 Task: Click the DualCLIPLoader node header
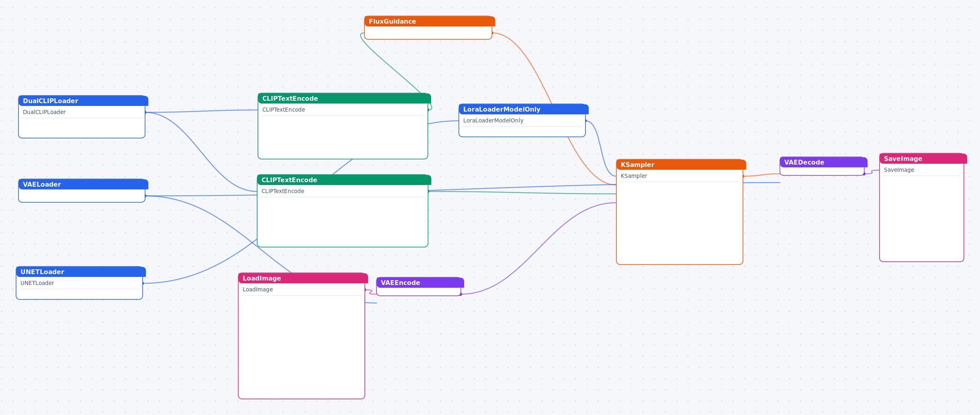(x=83, y=101)
